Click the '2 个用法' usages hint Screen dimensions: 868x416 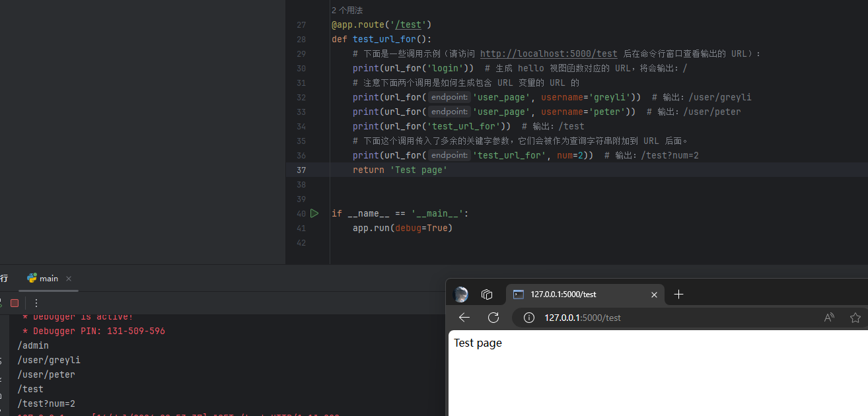[347, 11]
